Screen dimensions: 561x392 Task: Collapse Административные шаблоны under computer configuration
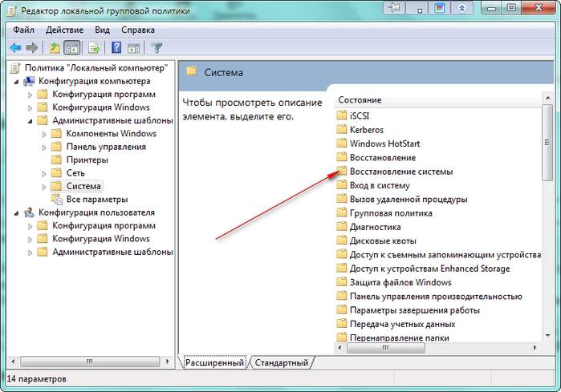pyautogui.click(x=30, y=122)
